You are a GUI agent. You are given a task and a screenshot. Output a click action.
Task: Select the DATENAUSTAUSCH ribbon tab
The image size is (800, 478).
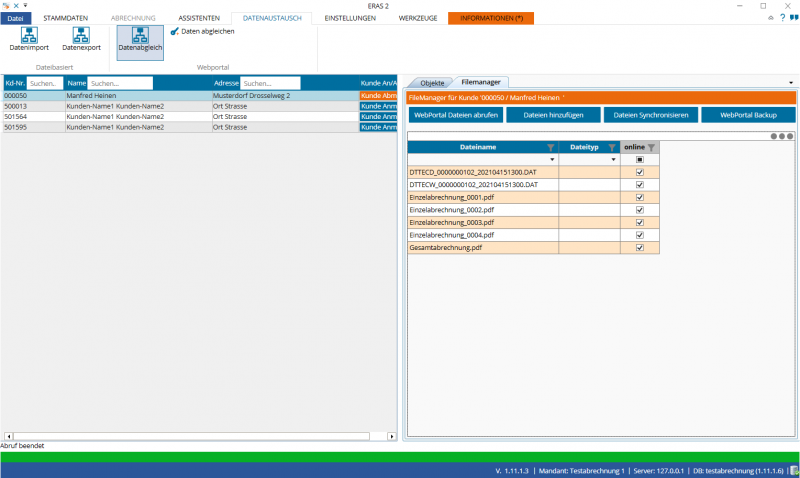[272, 18]
